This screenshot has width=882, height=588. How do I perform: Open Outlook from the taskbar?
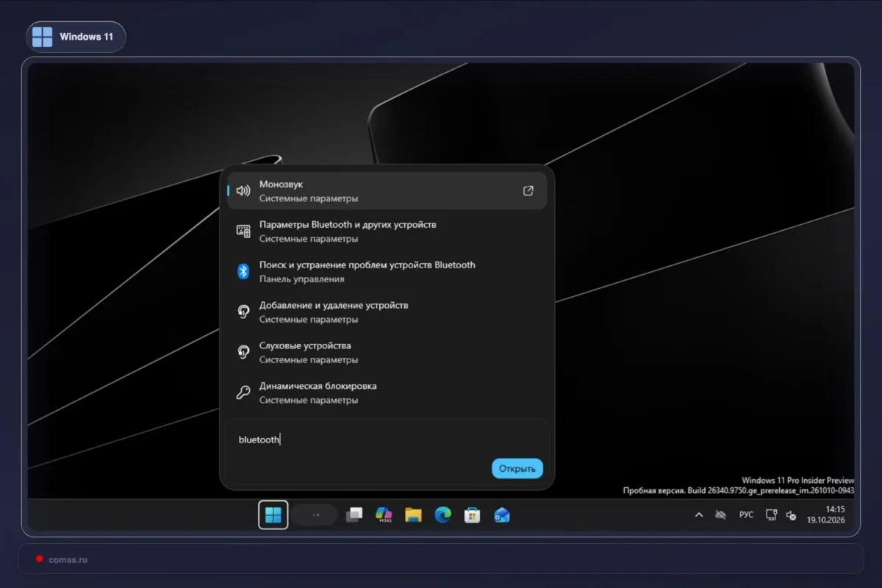tap(502, 515)
